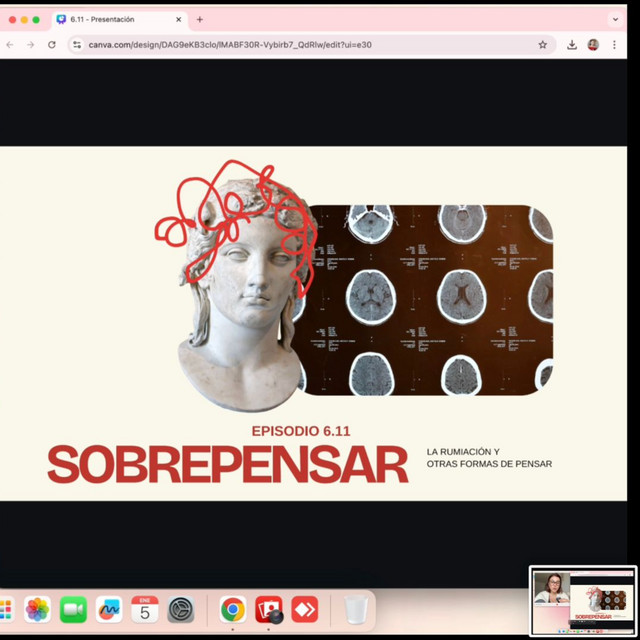Open the Chrome profile avatar

pos(593,45)
